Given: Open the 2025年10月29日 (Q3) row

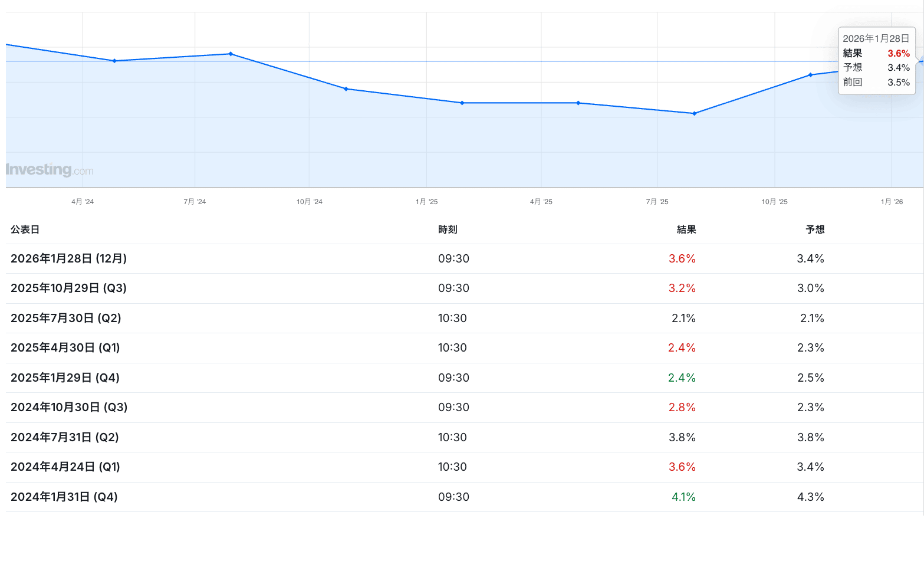Looking at the screenshot, I should 69,288.
